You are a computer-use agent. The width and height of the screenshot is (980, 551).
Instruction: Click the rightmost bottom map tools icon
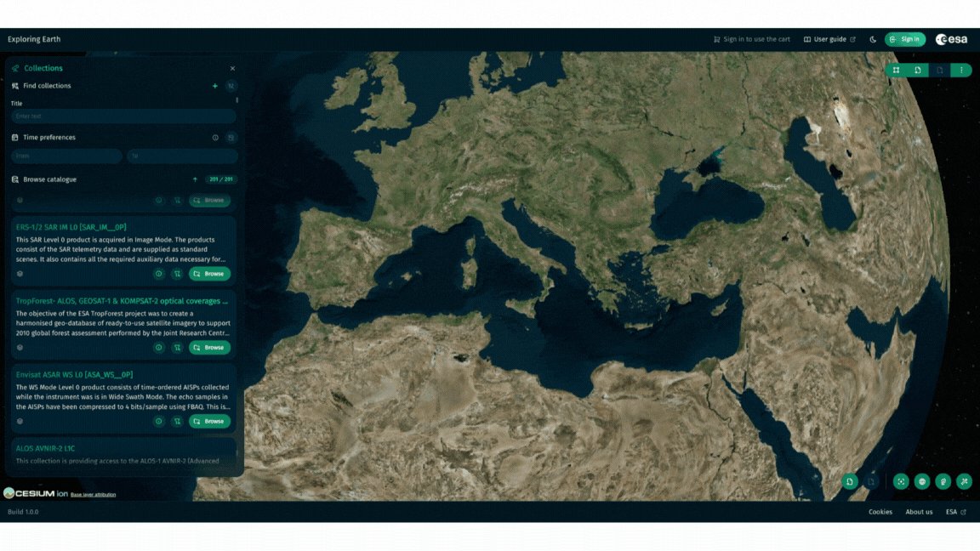pyautogui.click(x=965, y=481)
